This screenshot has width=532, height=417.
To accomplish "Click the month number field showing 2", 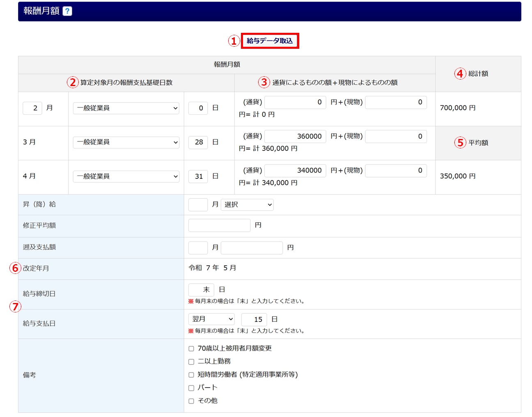I will coord(32,108).
